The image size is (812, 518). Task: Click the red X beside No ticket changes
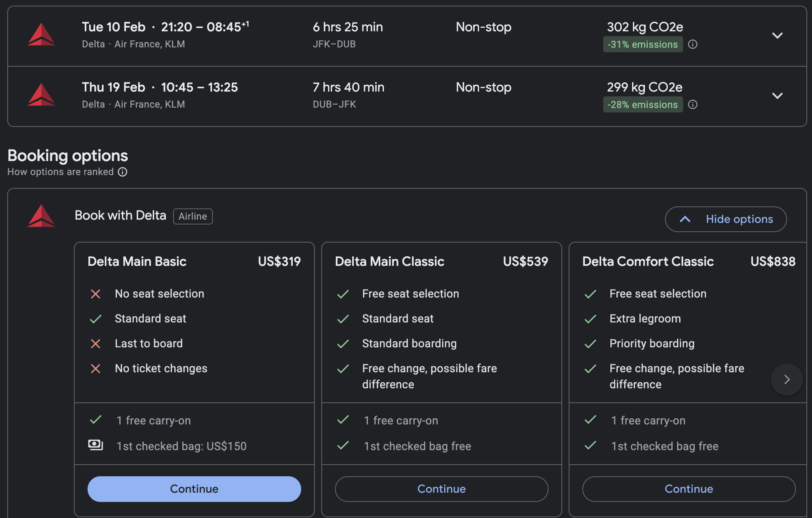pos(96,369)
